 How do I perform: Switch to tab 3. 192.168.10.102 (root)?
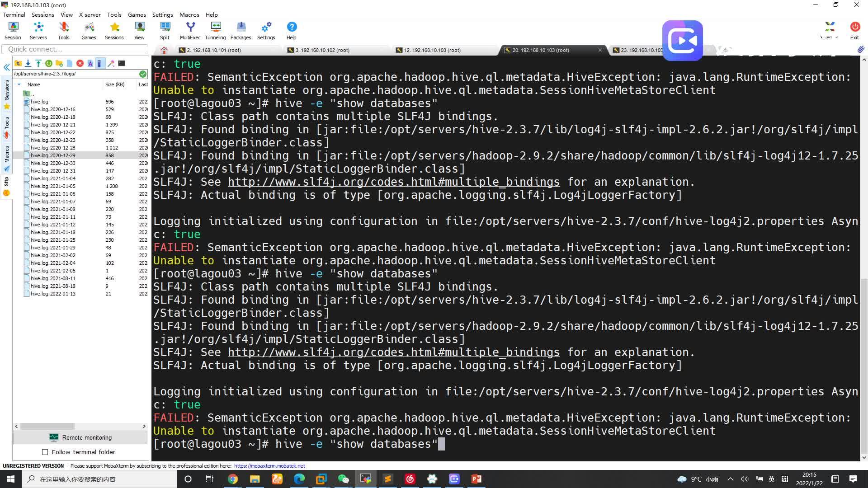pyautogui.click(x=322, y=50)
